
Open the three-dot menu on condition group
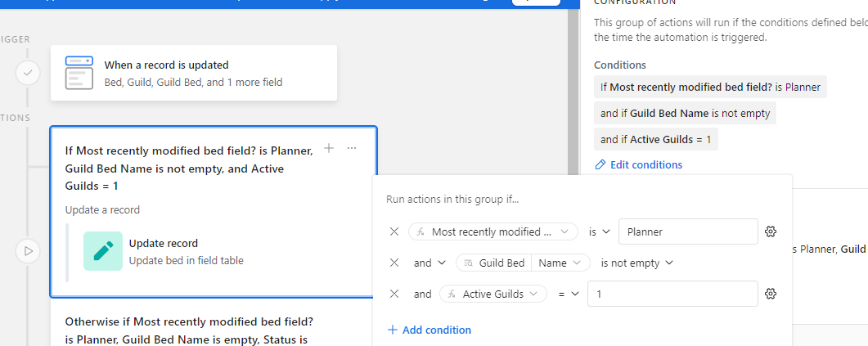pyautogui.click(x=352, y=148)
